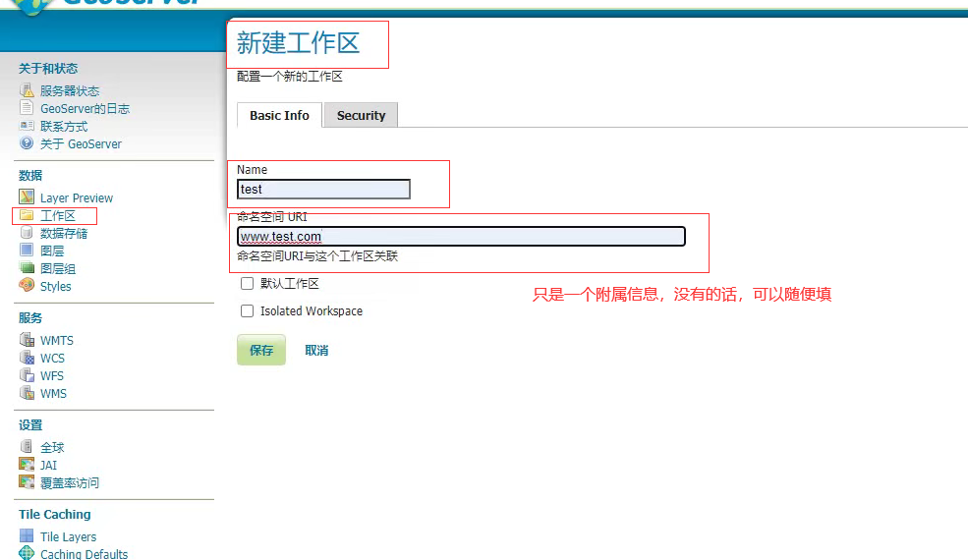This screenshot has height=560, width=968.
Task: Open the 联系方式 link
Action: click(64, 127)
